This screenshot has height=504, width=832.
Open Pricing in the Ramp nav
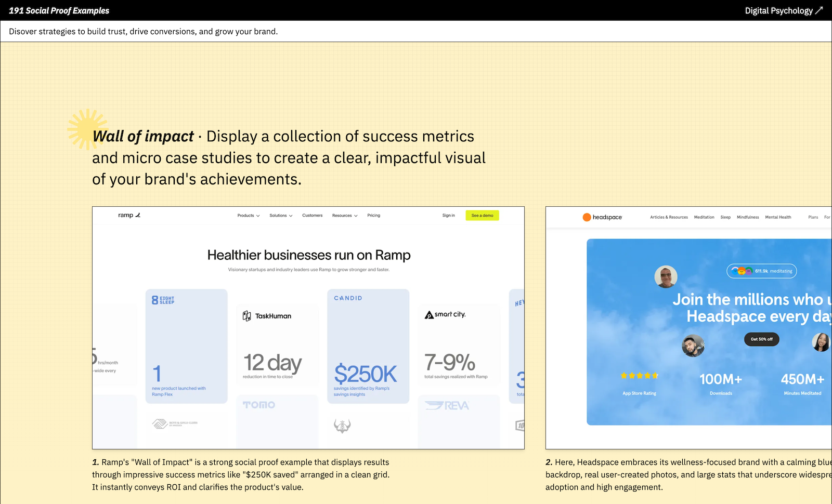374,215
